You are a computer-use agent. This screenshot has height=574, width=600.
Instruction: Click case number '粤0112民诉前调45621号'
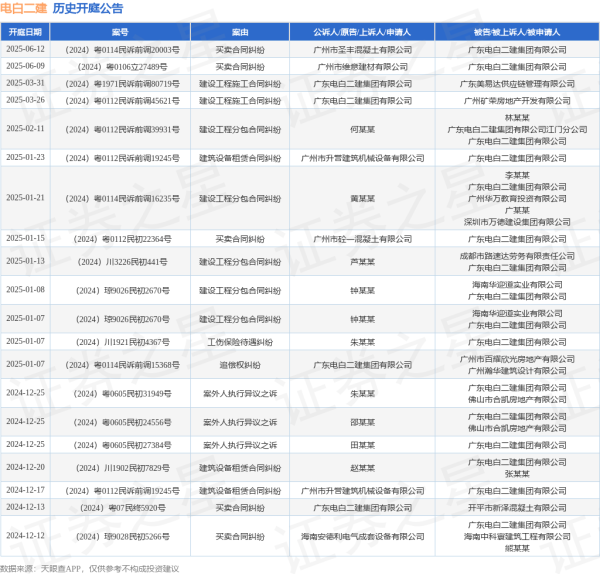click(137, 101)
